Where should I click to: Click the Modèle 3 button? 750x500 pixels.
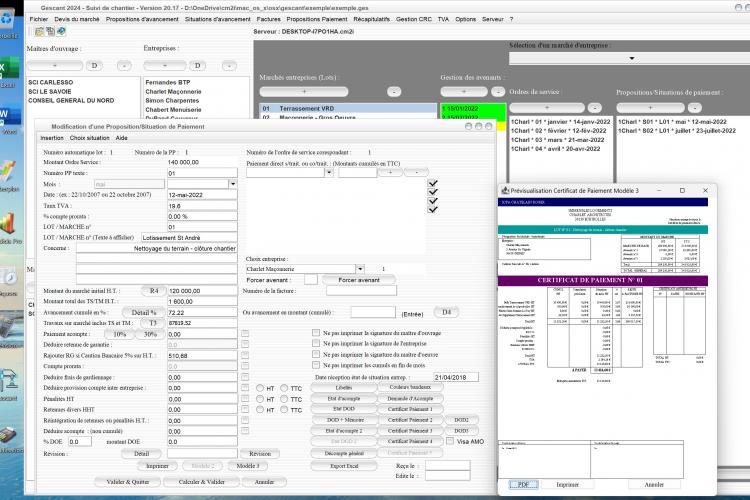click(x=248, y=466)
